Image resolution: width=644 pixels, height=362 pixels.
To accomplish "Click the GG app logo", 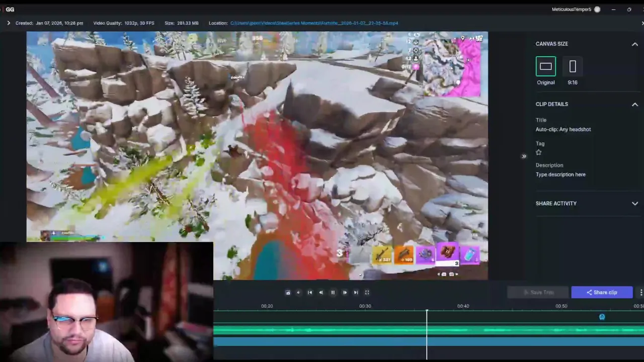I will pyautogui.click(x=10, y=10).
